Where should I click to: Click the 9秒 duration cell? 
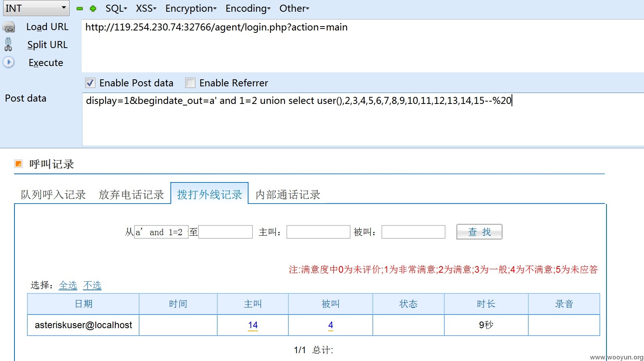point(486,325)
